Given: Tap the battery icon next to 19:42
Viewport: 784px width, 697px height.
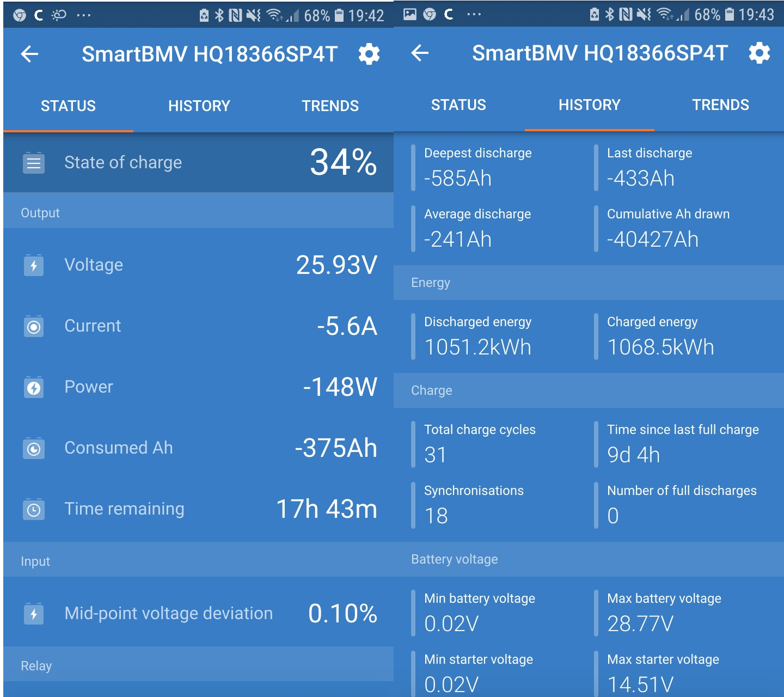Looking at the screenshot, I should pyautogui.click(x=339, y=15).
